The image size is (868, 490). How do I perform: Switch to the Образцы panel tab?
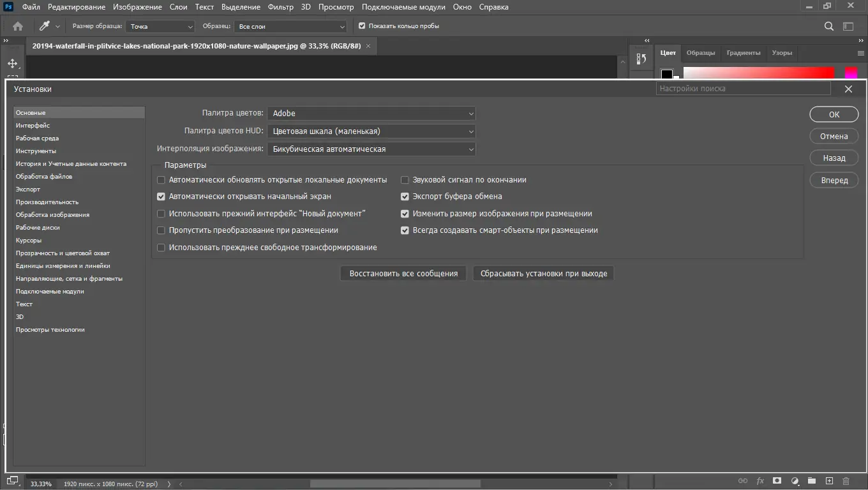point(701,53)
